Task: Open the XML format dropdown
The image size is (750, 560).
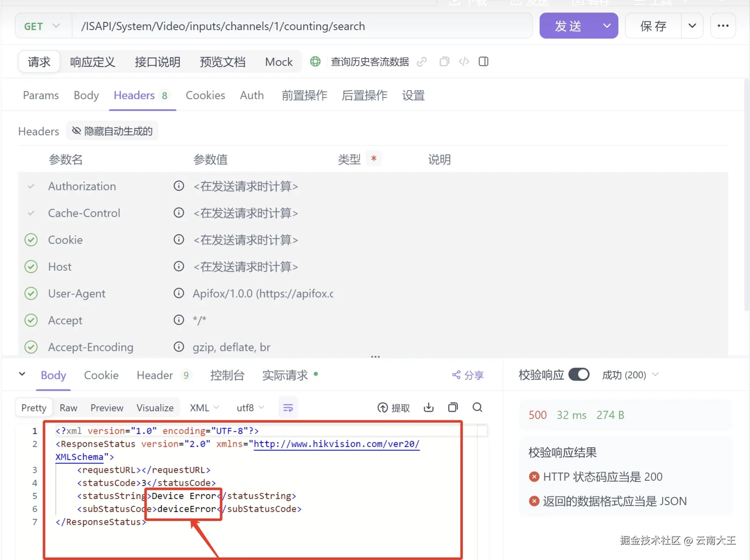Action: (x=204, y=408)
